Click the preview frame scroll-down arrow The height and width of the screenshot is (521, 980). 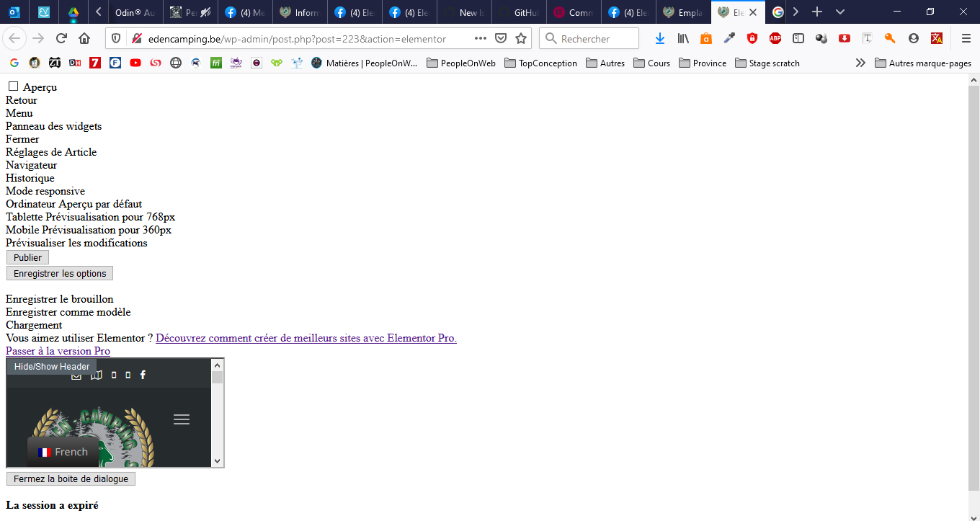point(218,461)
